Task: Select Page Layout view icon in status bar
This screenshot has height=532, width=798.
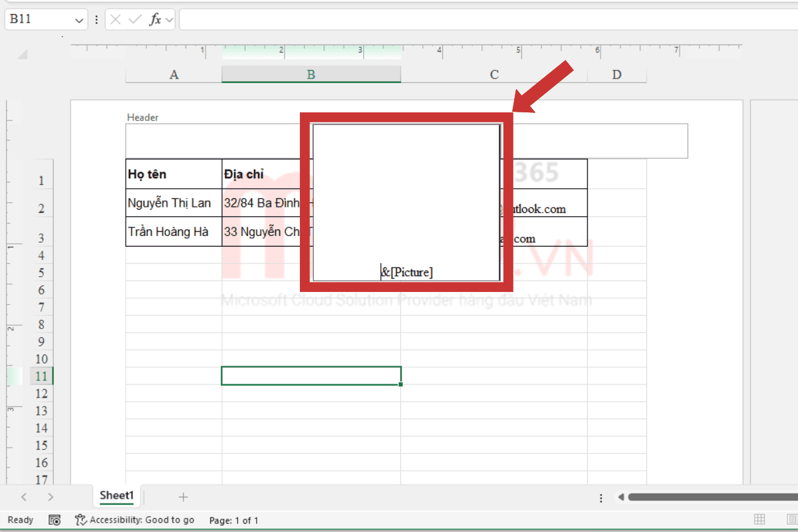Action: click(x=791, y=519)
